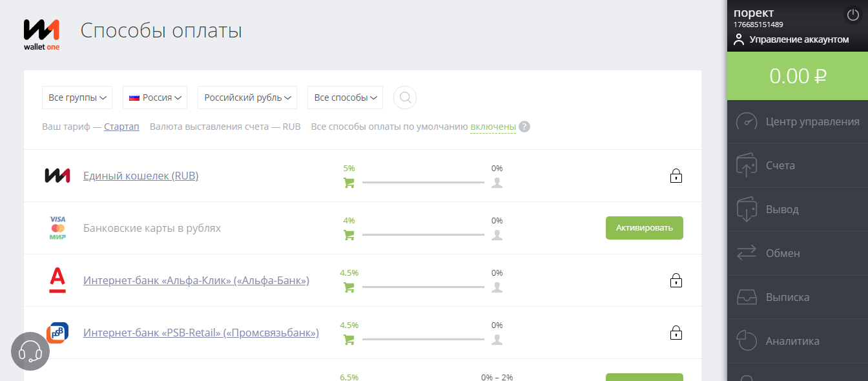Click the cart icon in Банковские карты row
Screen dimensions: 868x381
349,235
